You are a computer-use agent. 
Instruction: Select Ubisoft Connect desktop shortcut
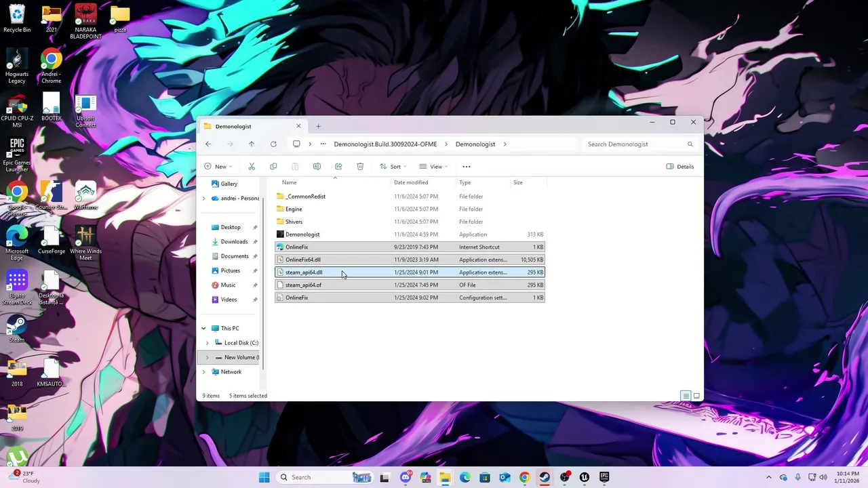click(85, 112)
